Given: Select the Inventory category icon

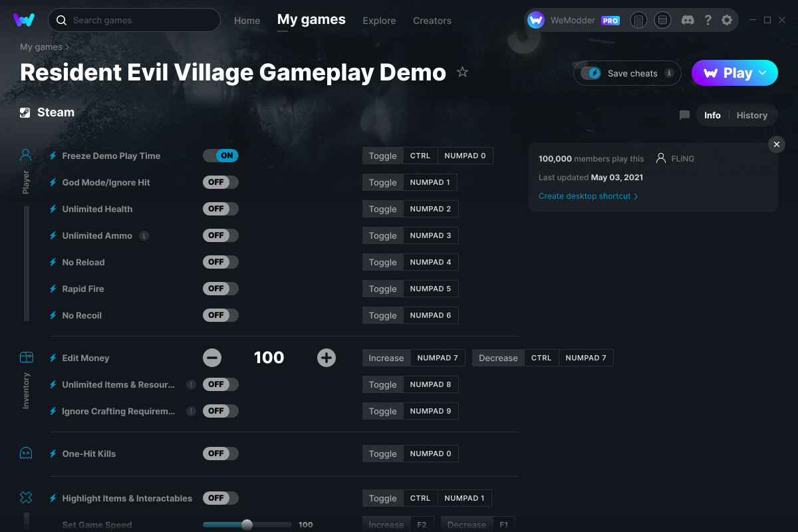Looking at the screenshot, I should pos(26,358).
